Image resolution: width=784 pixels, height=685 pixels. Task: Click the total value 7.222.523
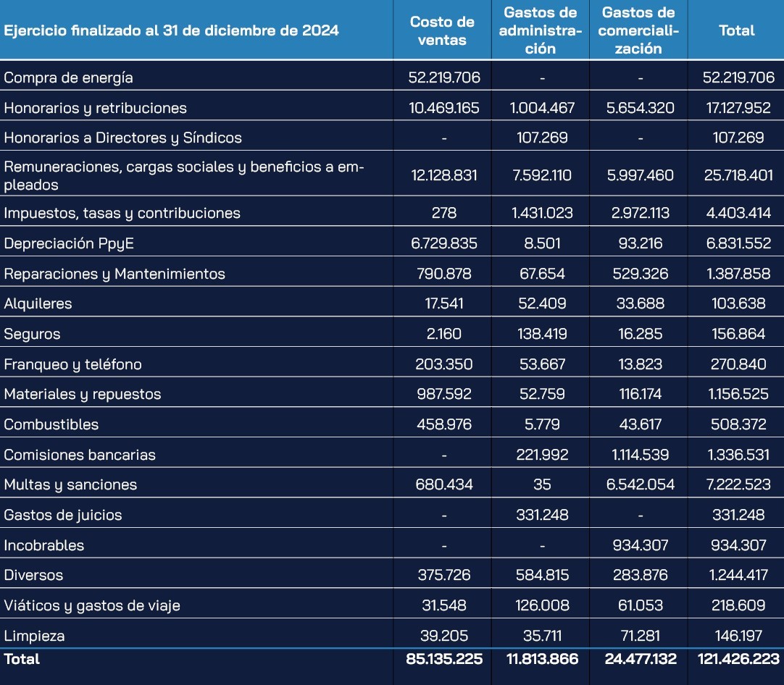[738, 484]
